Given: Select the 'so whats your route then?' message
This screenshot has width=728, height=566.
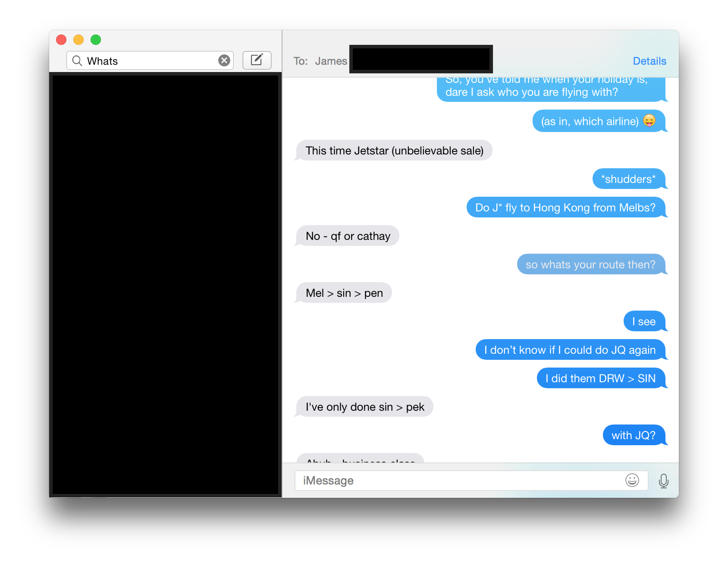Looking at the screenshot, I should 591,264.
